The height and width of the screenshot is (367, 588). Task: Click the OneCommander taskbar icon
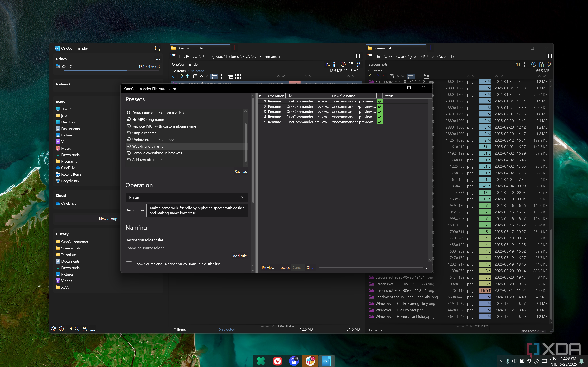[x=326, y=361]
